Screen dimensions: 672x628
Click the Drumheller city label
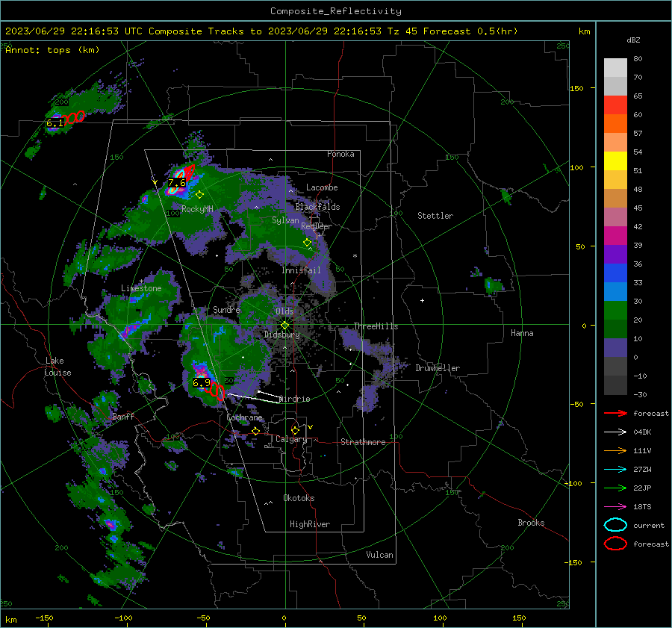click(x=438, y=368)
